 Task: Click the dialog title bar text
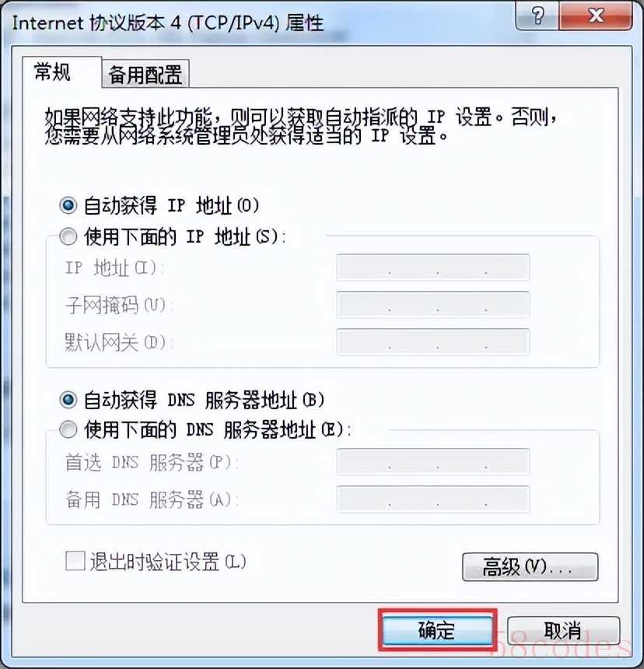[x=167, y=23]
